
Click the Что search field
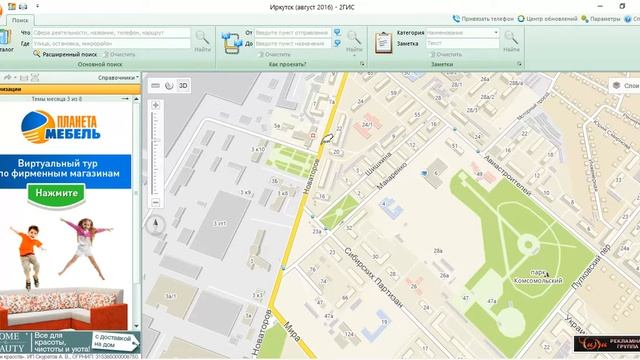pyautogui.click(x=111, y=33)
